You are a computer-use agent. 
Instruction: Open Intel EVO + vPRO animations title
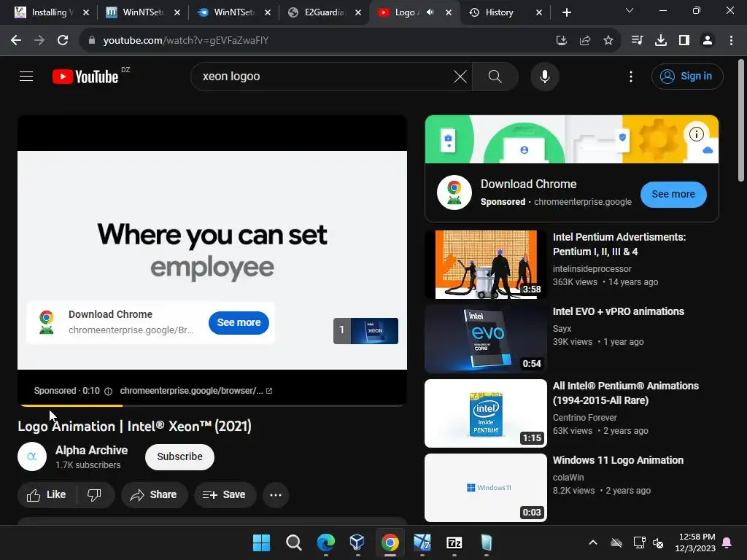click(619, 311)
